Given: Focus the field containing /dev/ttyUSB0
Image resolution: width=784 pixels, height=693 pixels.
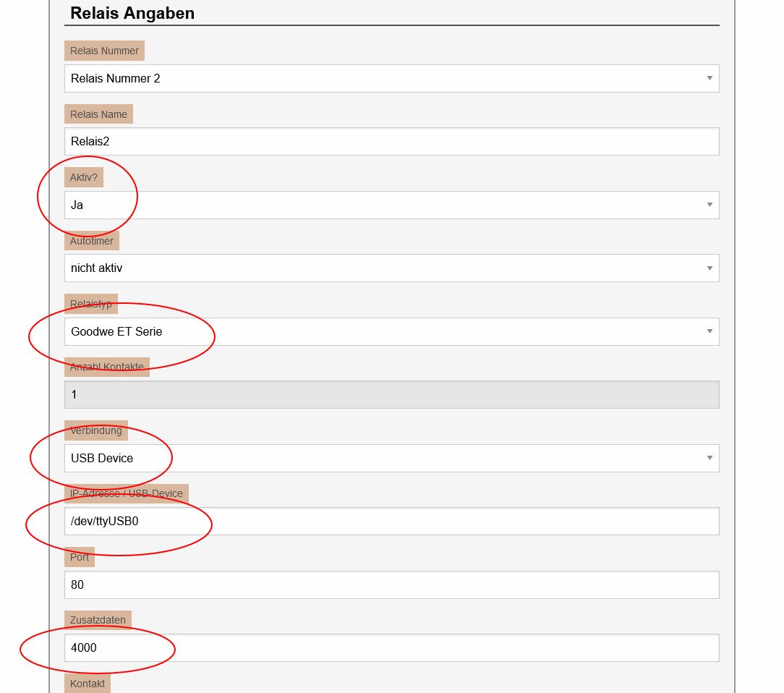Looking at the screenshot, I should [x=391, y=521].
